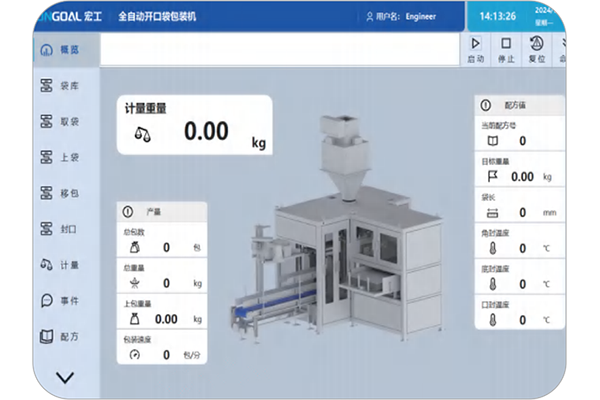Image resolution: width=600 pixels, height=400 pixels.
Task: Click the 目标重量 target weight value
Action: point(521,176)
